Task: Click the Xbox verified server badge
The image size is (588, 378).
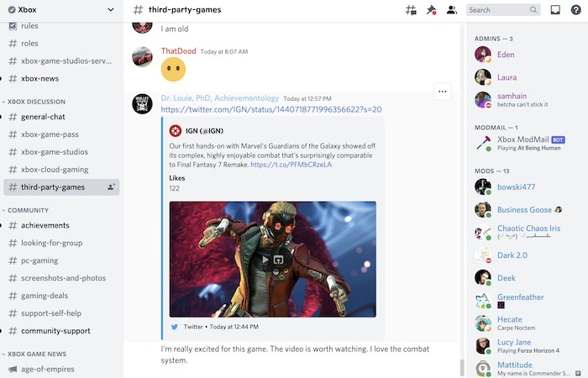Action: coord(12,10)
